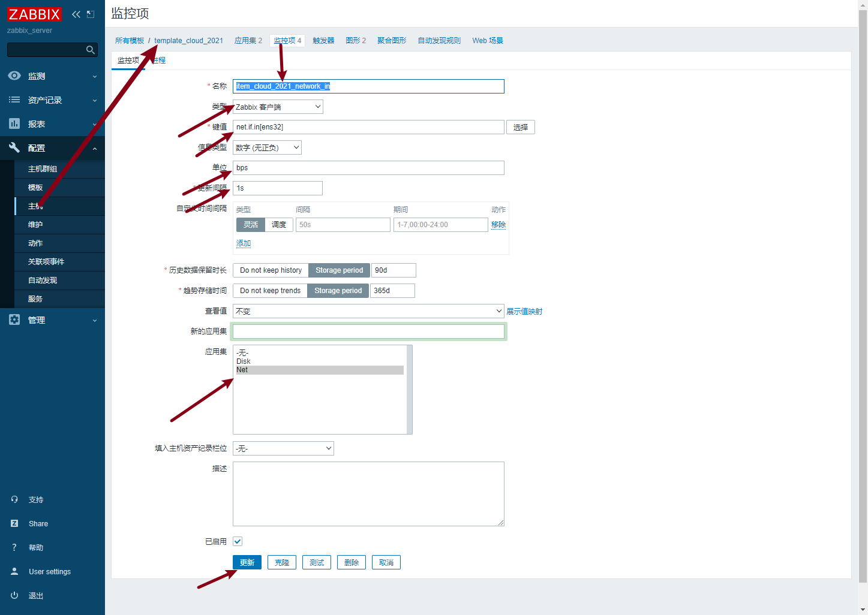Open the information type dropdown
This screenshot has width=868, height=615.
click(267, 147)
